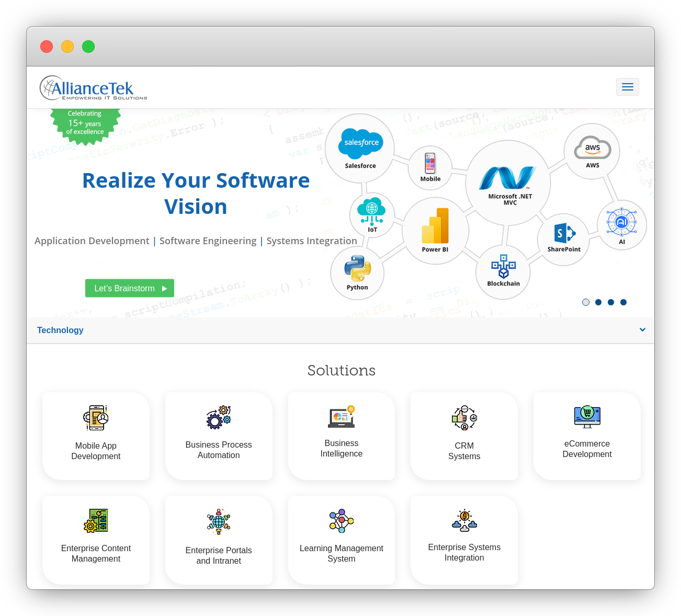
Task: Click the AWS cloud icon
Action: pos(592,148)
